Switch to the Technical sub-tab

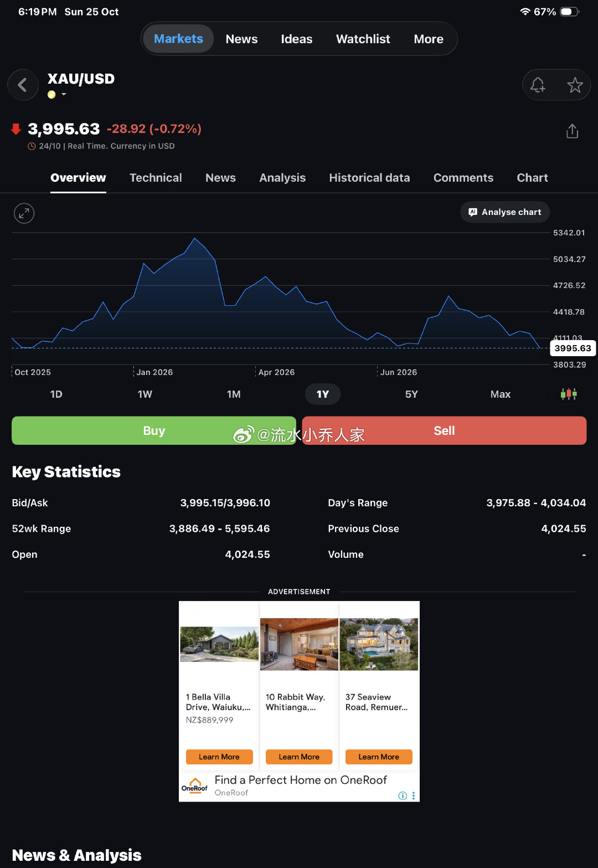coord(156,178)
